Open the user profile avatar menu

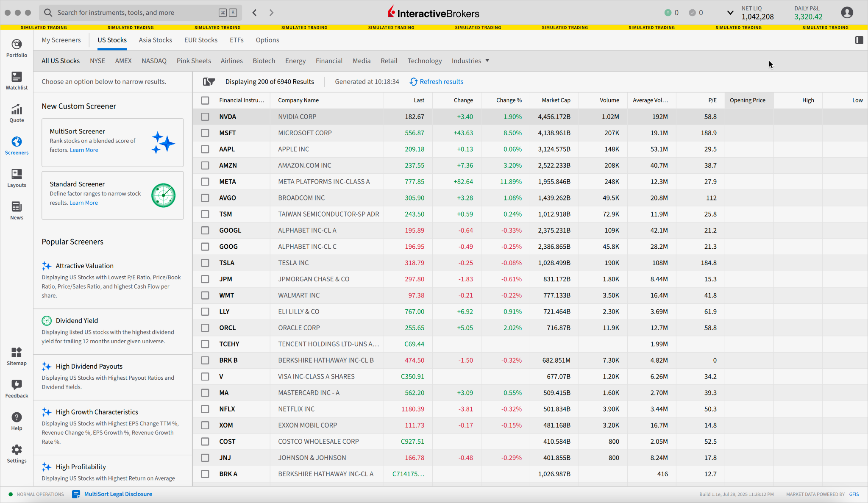pos(847,12)
